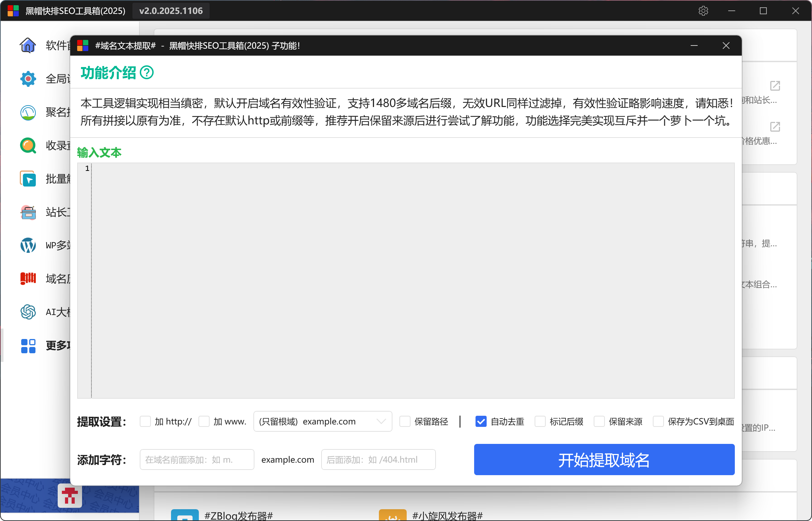Select the WordPress logo sidebar icon
This screenshot has height=521, width=812.
(x=28, y=245)
